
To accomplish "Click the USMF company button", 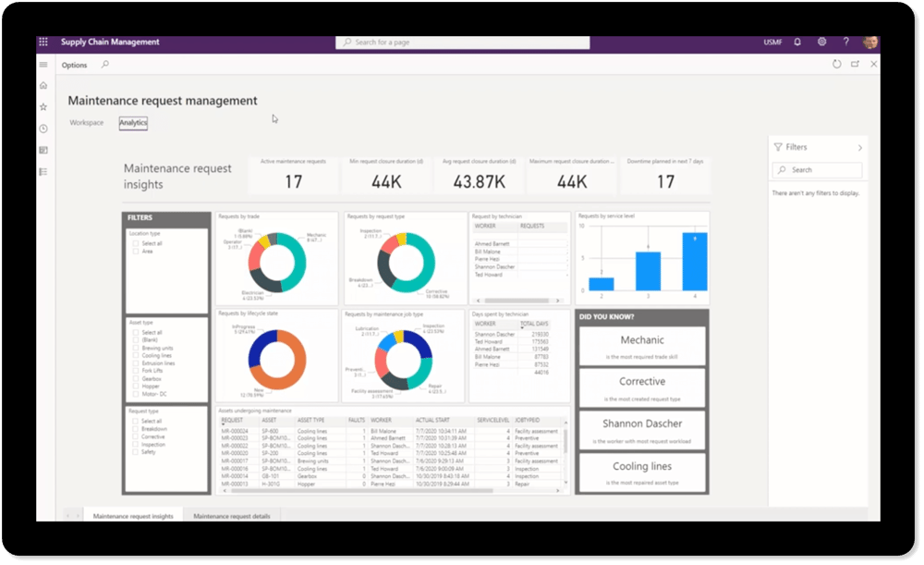I will (x=773, y=42).
